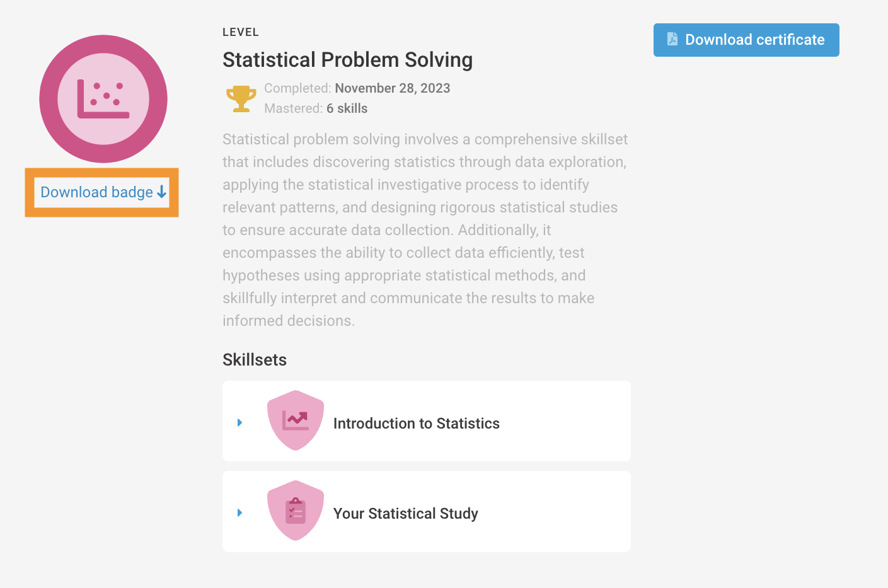Click the Introduction to Statistics shield icon
The image size is (888, 588).
pos(296,420)
